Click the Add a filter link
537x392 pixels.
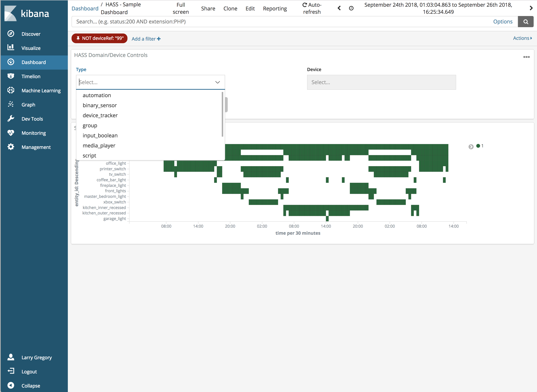click(146, 39)
